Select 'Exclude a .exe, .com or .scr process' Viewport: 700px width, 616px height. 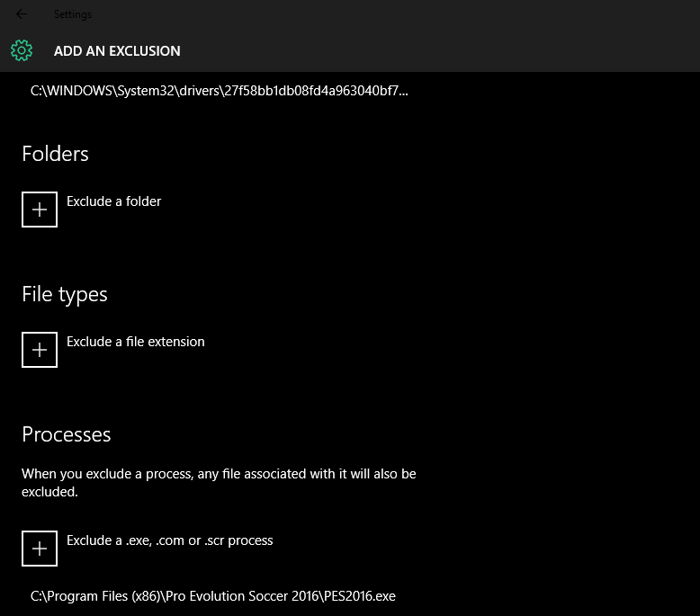[170, 540]
